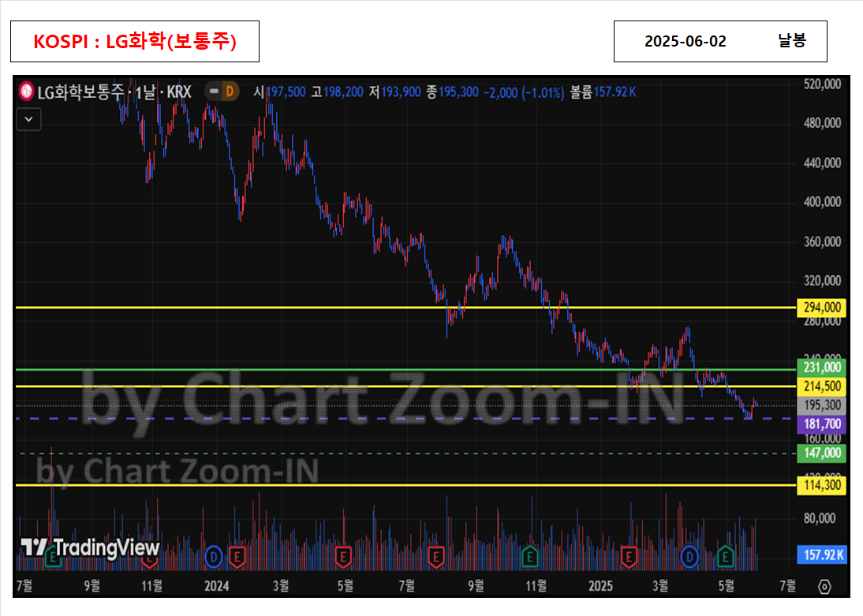This screenshot has width=863, height=616.
Task: Click the blue D dividend marker after 3월 2025
Action: [x=689, y=557]
